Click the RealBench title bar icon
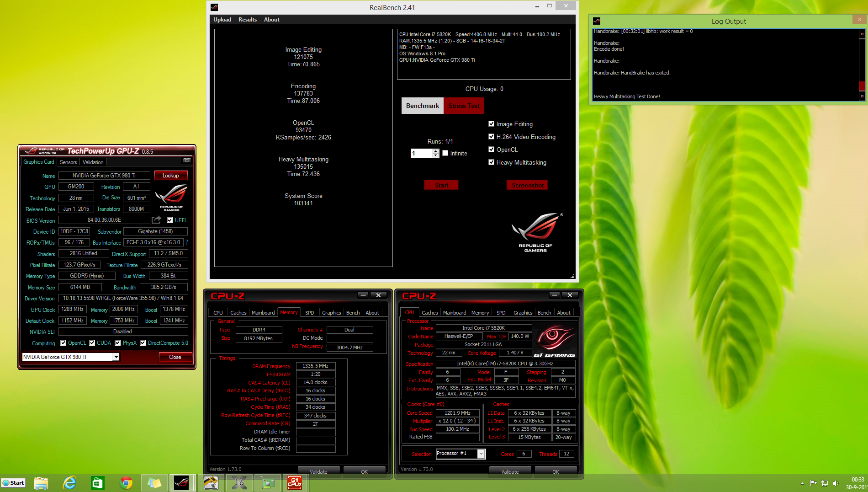The image size is (868, 492). click(x=214, y=7)
